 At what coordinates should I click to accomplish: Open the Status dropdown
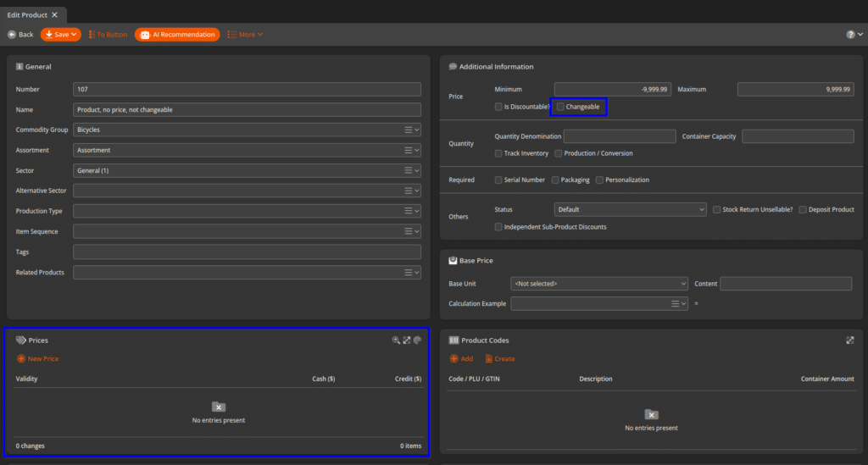tap(630, 209)
